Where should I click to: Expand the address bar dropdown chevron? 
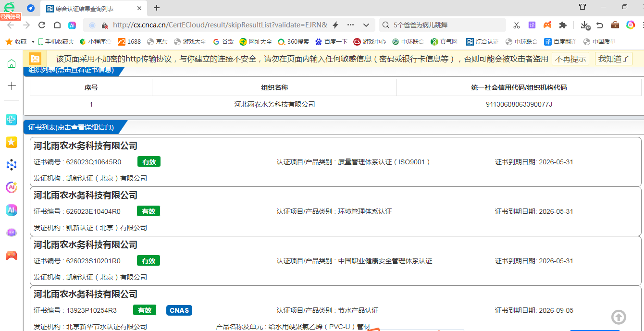click(x=366, y=25)
